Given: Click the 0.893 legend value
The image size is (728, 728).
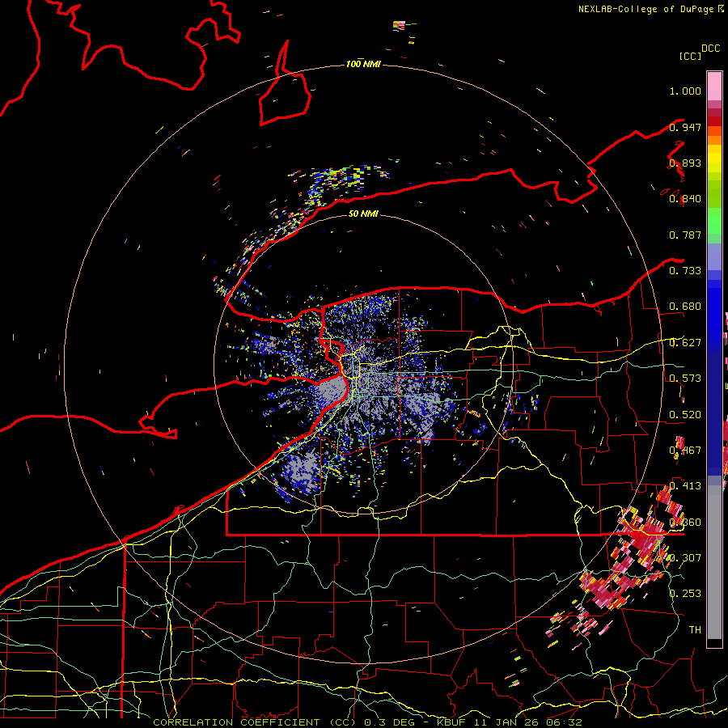Looking at the screenshot, I should (x=685, y=163).
